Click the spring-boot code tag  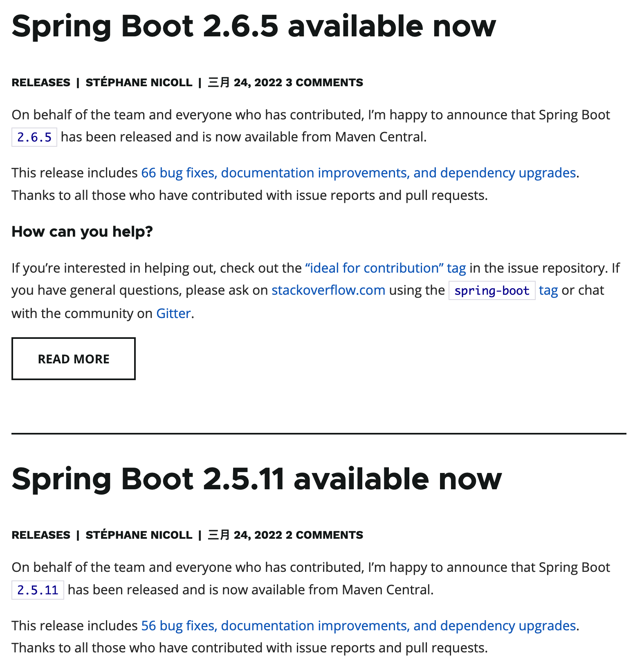pyautogui.click(x=492, y=291)
